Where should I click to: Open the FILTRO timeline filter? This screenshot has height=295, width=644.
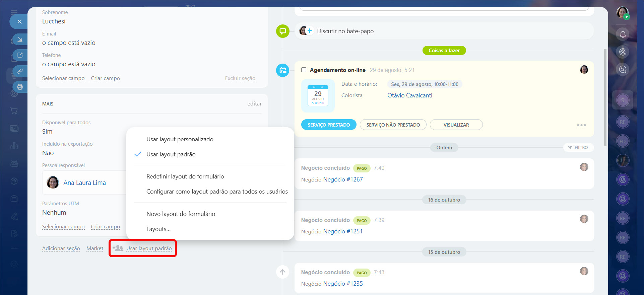click(578, 148)
